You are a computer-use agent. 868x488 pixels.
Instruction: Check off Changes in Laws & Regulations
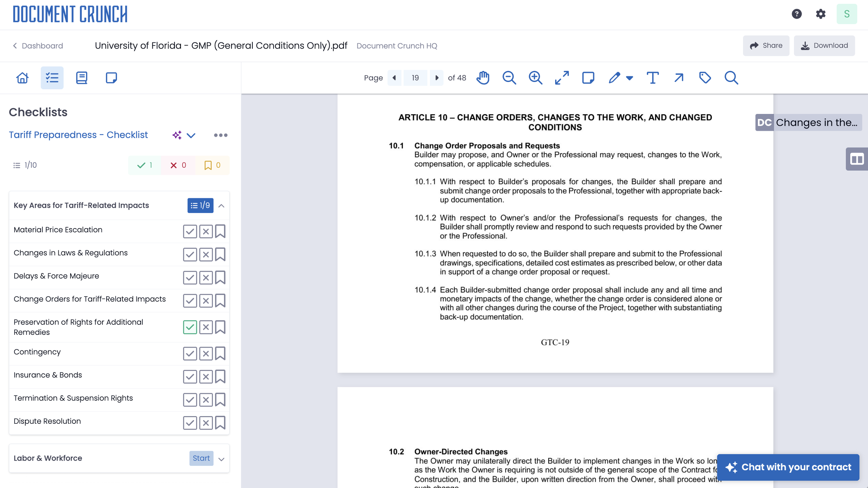point(190,255)
